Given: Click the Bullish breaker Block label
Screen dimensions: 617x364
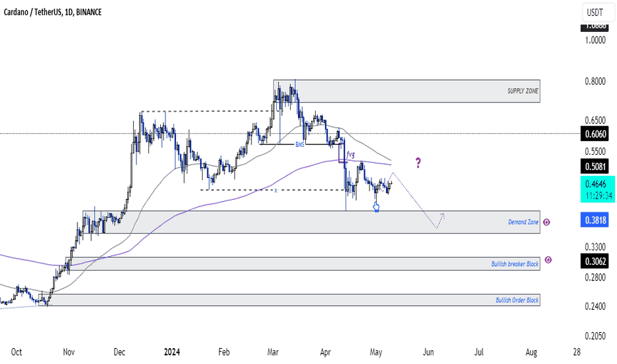Looking at the screenshot, I should tap(514, 264).
